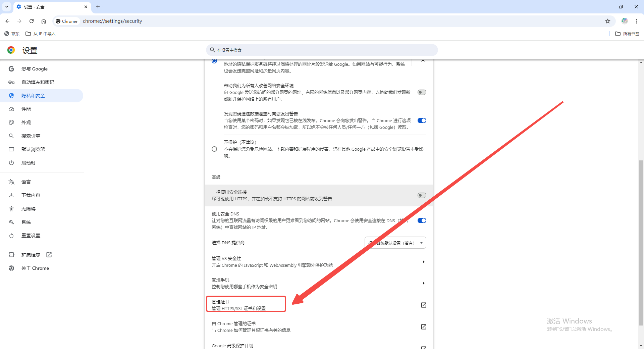The height and width of the screenshot is (349, 644).
Task: Open 由 Chrome 管理的证书 row
Action: pos(319,327)
